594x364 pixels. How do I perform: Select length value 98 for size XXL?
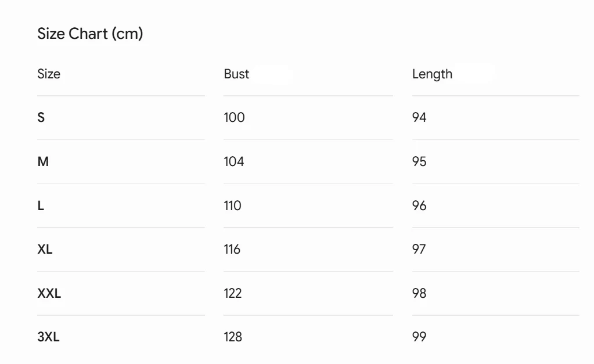tap(419, 293)
